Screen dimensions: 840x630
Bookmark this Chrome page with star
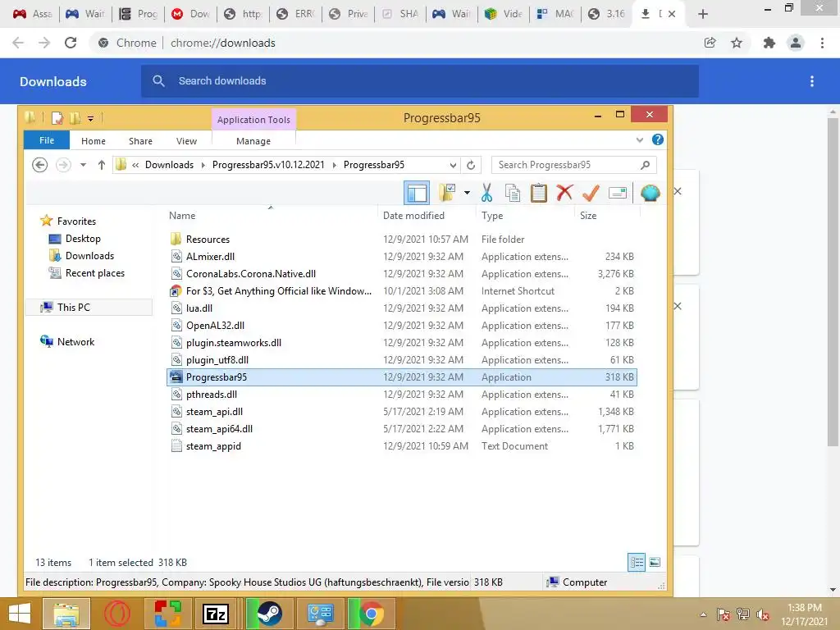(737, 43)
